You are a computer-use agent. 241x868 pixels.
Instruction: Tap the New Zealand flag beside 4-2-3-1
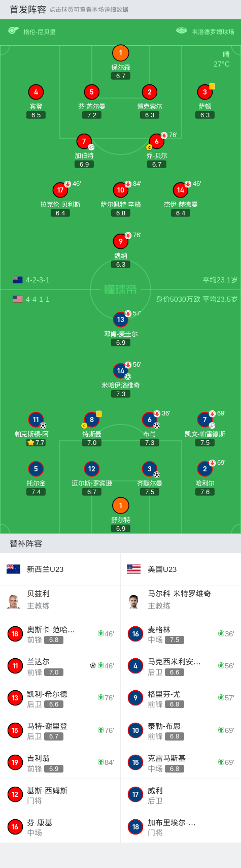[x=18, y=280]
